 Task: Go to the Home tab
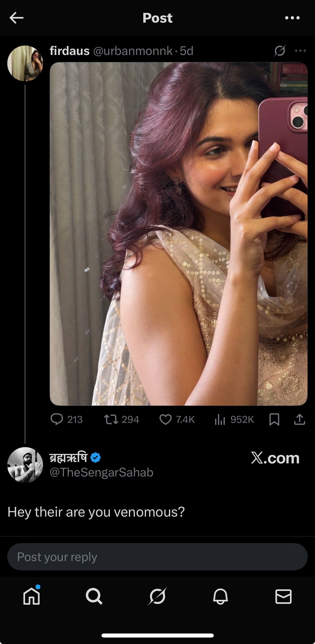click(x=31, y=596)
